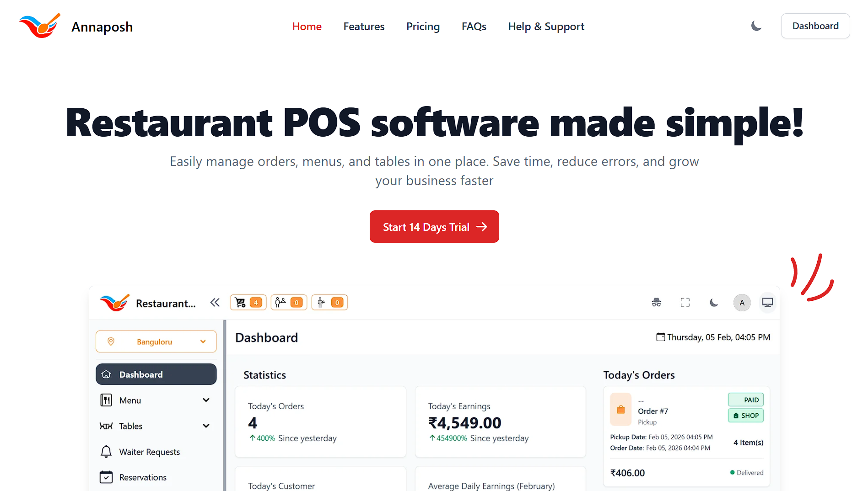The height and width of the screenshot is (491, 868).
Task: Click the Waiter Requests bell icon
Action: pyautogui.click(x=106, y=452)
